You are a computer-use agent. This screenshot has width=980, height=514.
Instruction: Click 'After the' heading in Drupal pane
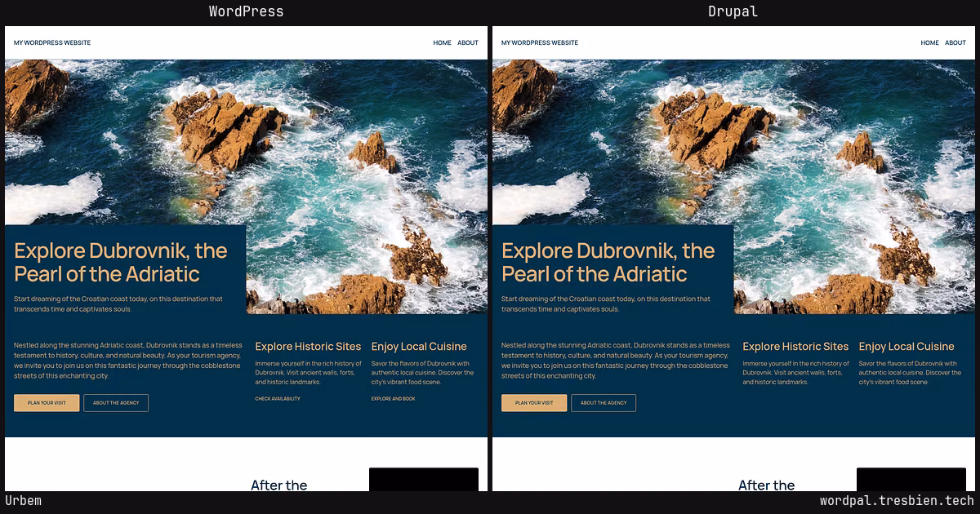coord(767,485)
